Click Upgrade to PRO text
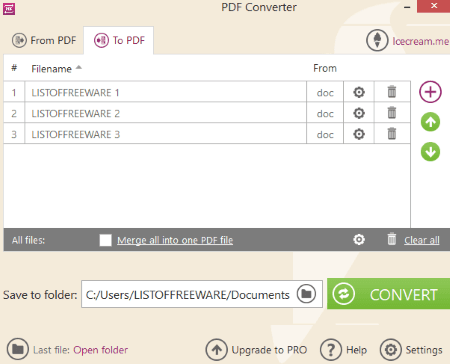 [x=269, y=350]
